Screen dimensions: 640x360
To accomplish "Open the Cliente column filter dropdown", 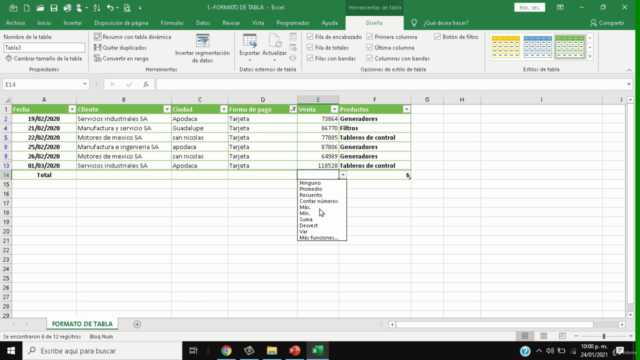I will pyautogui.click(x=167, y=109).
